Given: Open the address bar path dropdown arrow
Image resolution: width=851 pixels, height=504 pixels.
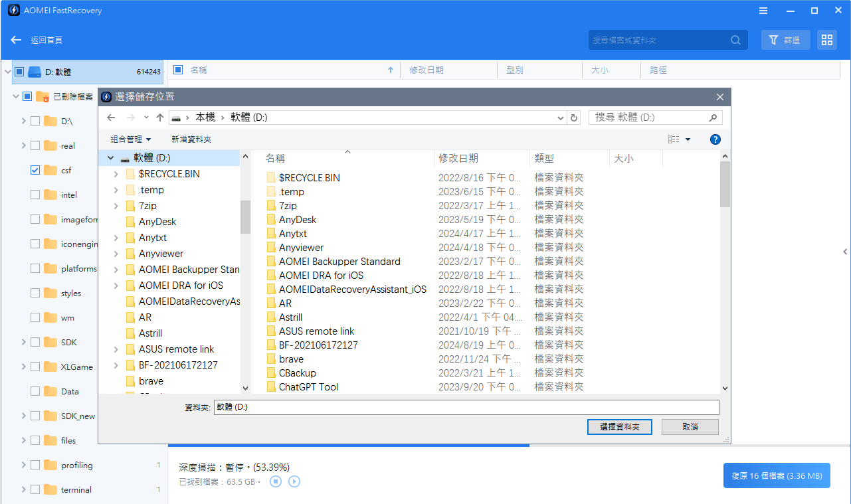Looking at the screenshot, I should [561, 118].
